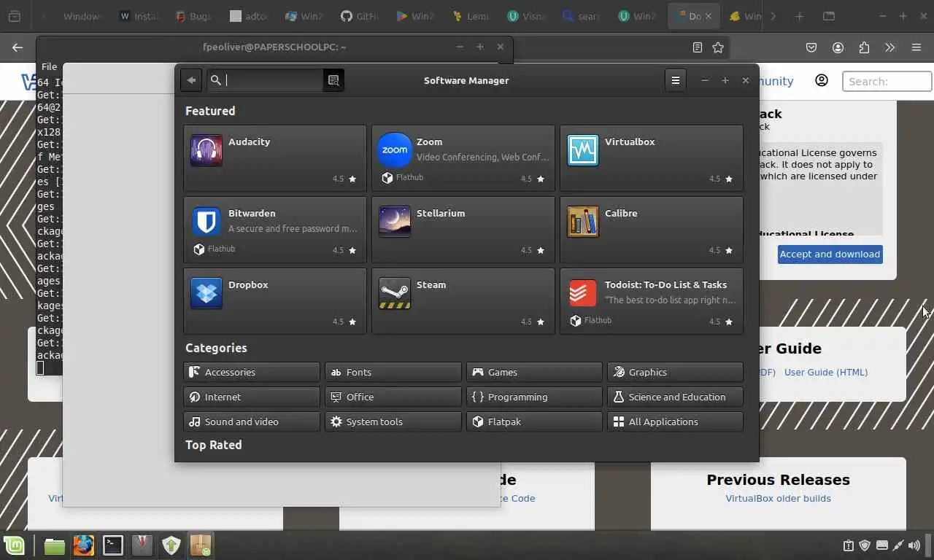The height and width of the screenshot is (560, 934).
Task: Launch Firefox from the panel
Action: coord(83,545)
